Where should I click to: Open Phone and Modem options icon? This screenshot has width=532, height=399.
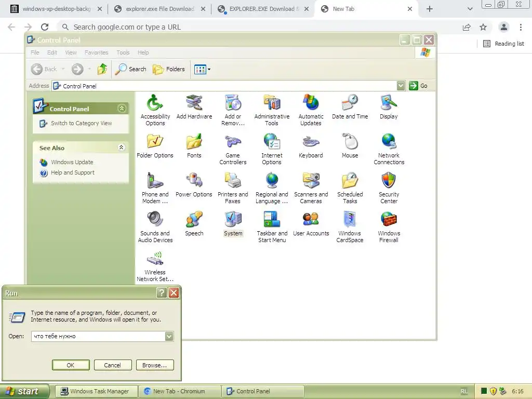click(155, 188)
